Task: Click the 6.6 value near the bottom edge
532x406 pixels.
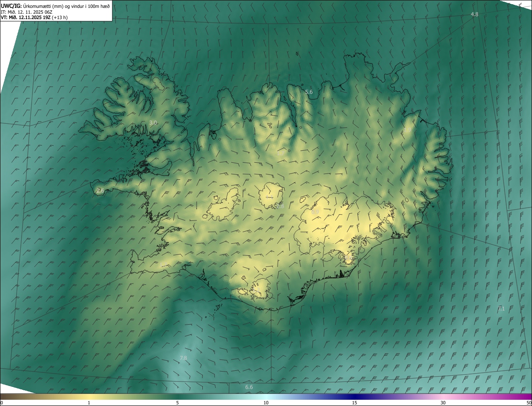Action: pyautogui.click(x=249, y=387)
